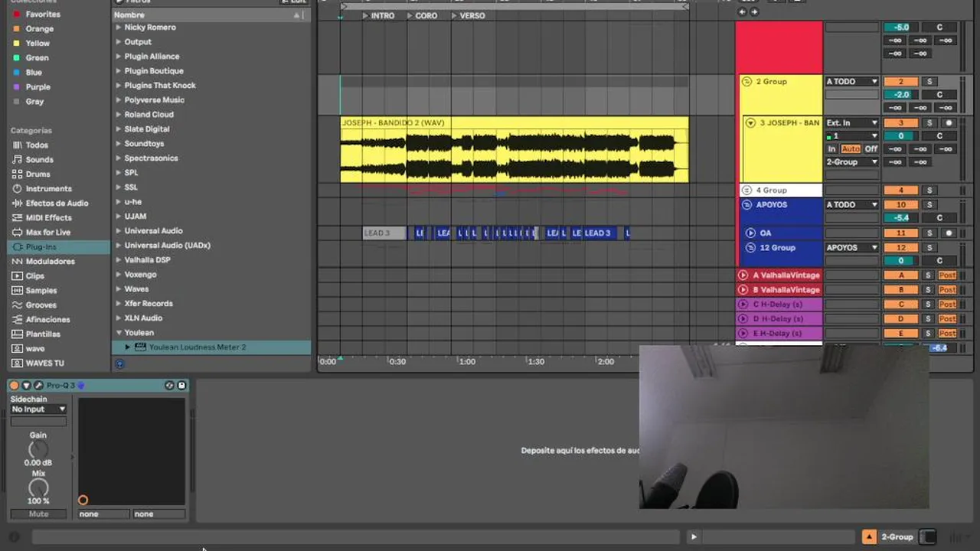The width and height of the screenshot is (980, 551).
Task: Select the Moduladores category icon
Action: coord(17,262)
